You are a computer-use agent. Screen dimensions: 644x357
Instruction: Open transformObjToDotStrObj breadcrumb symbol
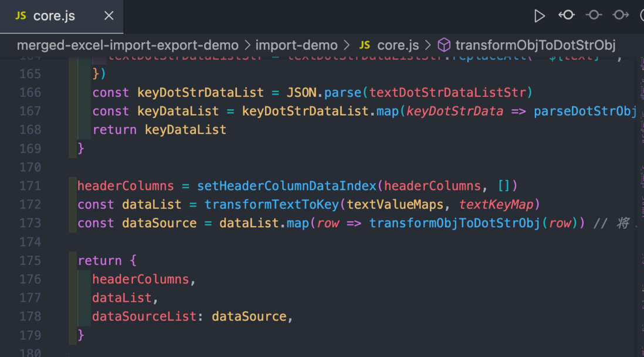click(535, 45)
